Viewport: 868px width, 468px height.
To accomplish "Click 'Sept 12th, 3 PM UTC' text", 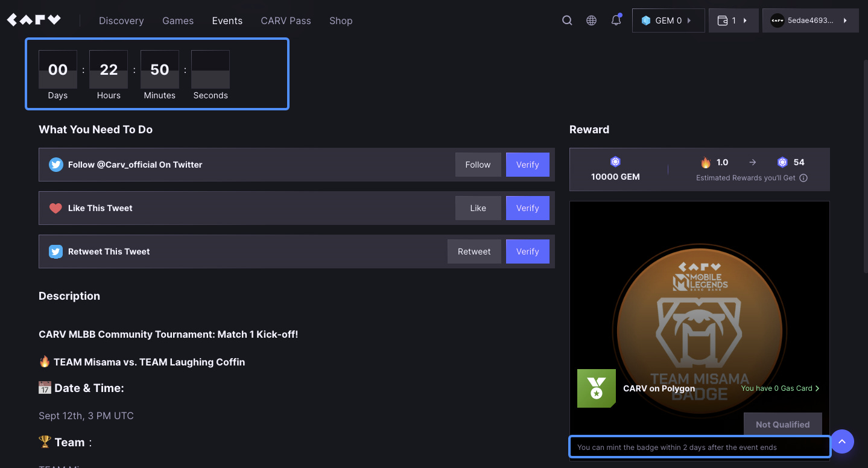I will 86,416.
